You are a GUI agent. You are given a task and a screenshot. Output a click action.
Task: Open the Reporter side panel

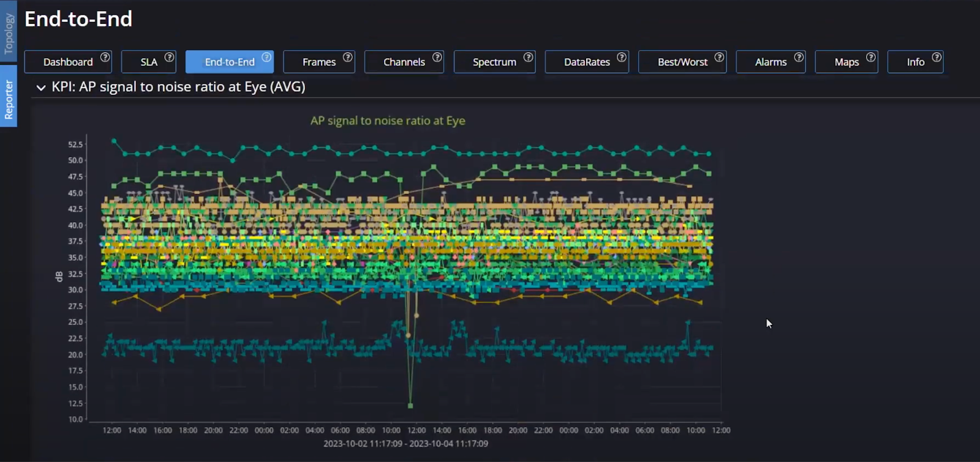tap(9, 98)
